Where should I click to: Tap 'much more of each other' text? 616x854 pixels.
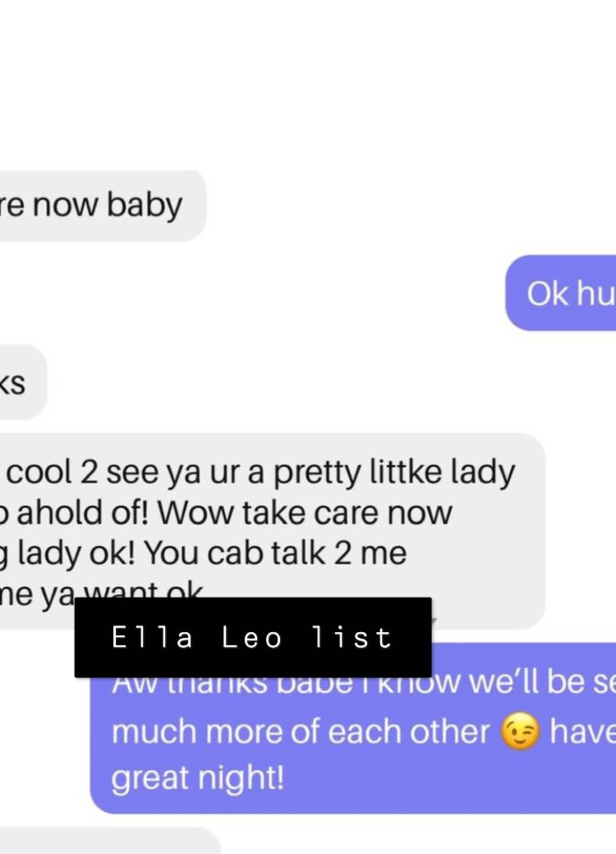(x=301, y=732)
